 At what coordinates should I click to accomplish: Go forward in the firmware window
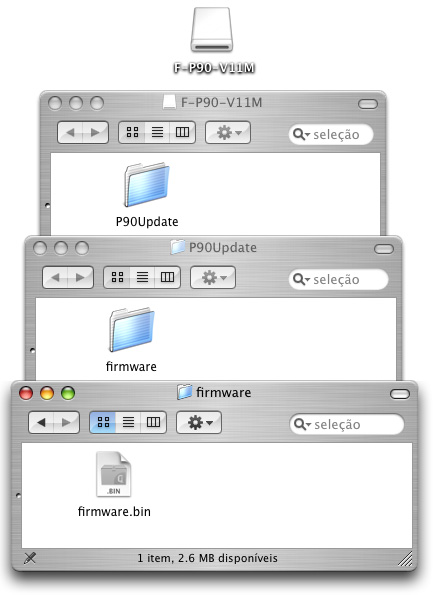(x=66, y=422)
